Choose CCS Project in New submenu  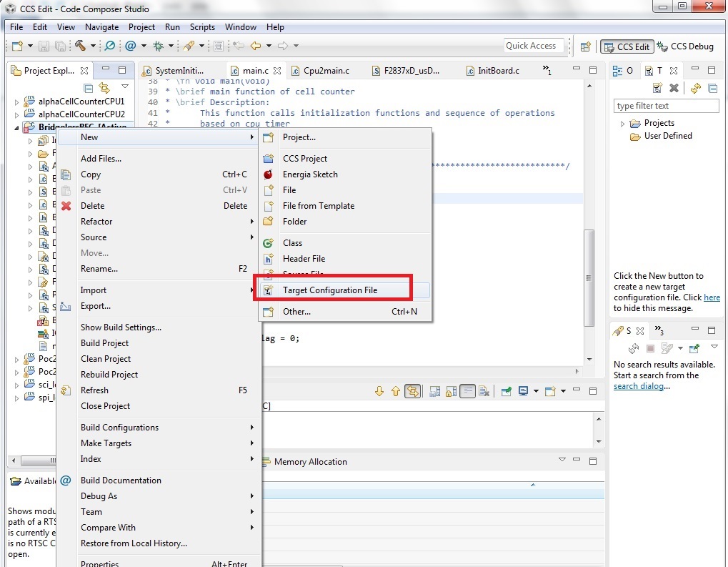click(345, 159)
